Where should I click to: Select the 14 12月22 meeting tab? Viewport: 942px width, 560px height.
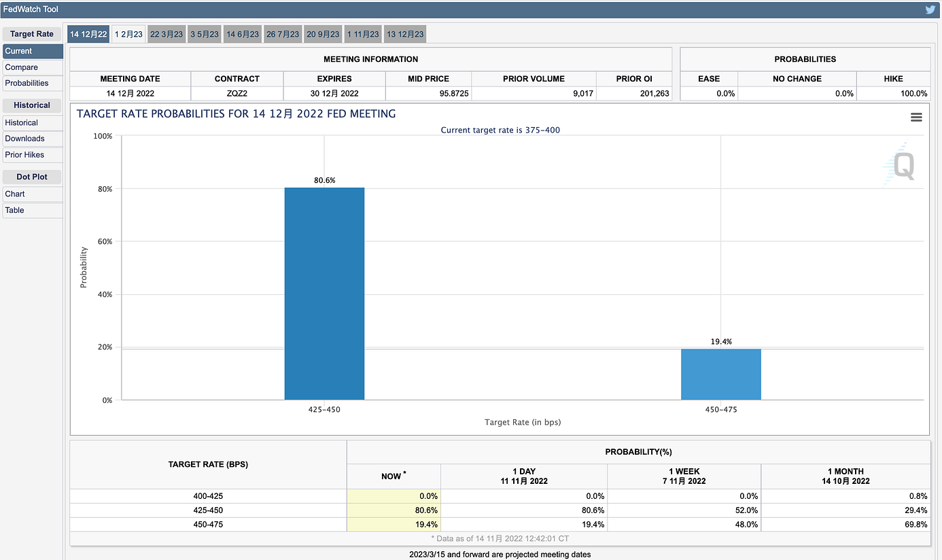click(88, 34)
